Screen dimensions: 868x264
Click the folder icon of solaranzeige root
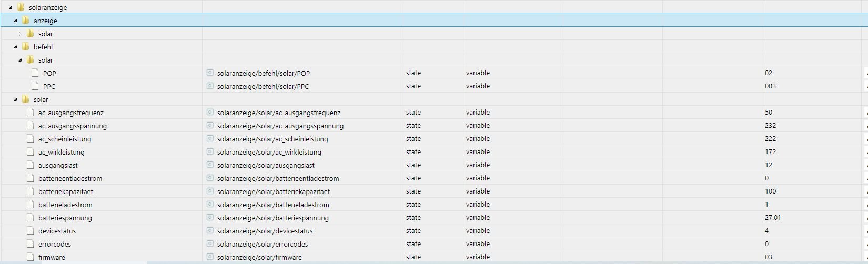(21, 7)
